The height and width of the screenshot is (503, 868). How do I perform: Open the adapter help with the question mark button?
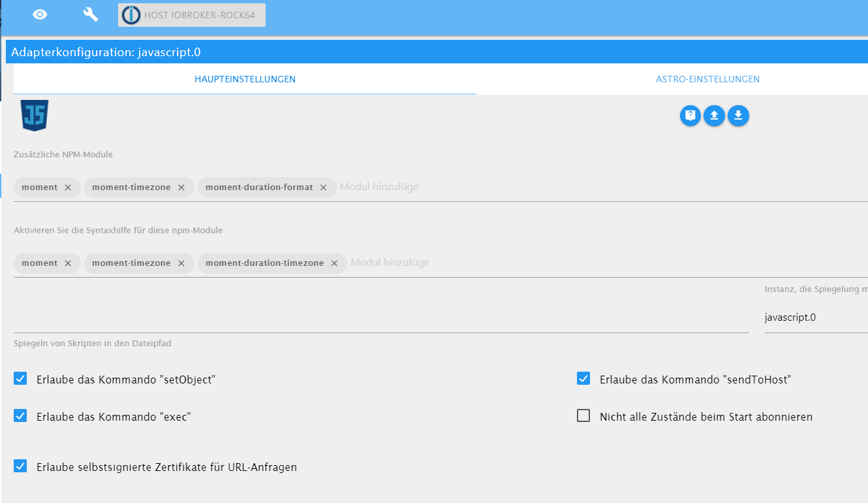(x=690, y=116)
